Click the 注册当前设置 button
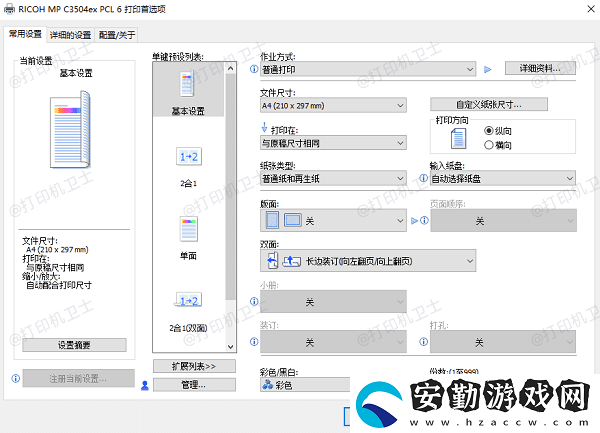This screenshot has height=433, width=600. click(78, 378)
